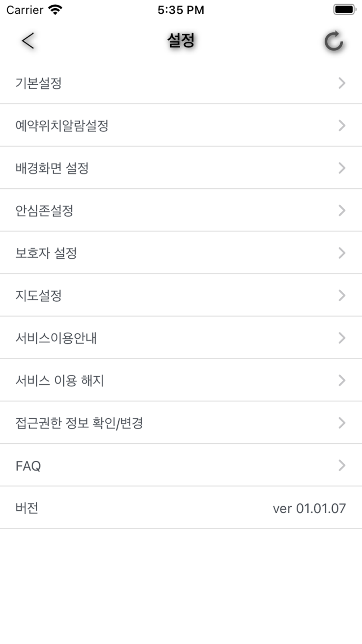
Task: Open the 안심존설정 chevron arrow
Action: click(x=342, y=210)
